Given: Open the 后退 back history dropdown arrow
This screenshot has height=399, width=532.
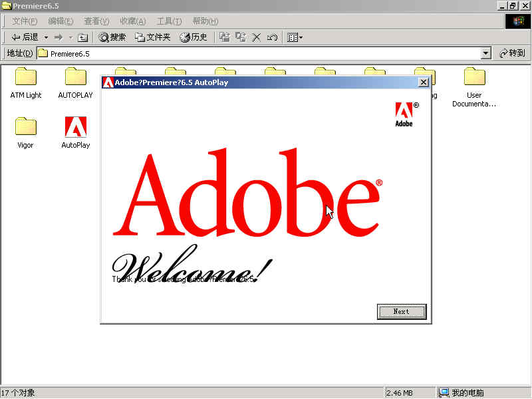Looking at the screenshot, I should click(x=46, y=37).
